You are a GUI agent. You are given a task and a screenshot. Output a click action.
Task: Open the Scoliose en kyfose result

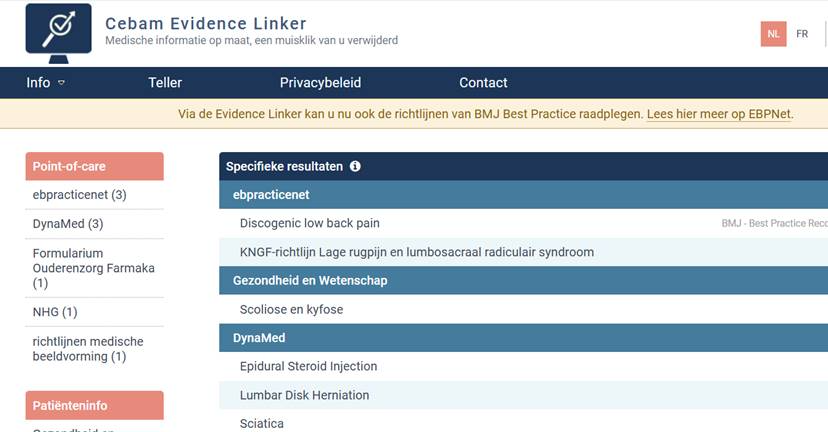(291, 310)
